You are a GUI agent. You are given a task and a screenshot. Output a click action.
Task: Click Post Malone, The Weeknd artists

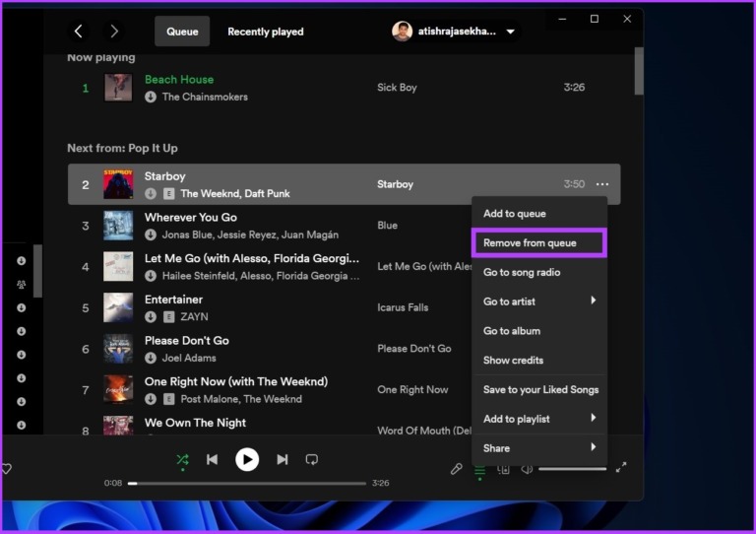241,399
